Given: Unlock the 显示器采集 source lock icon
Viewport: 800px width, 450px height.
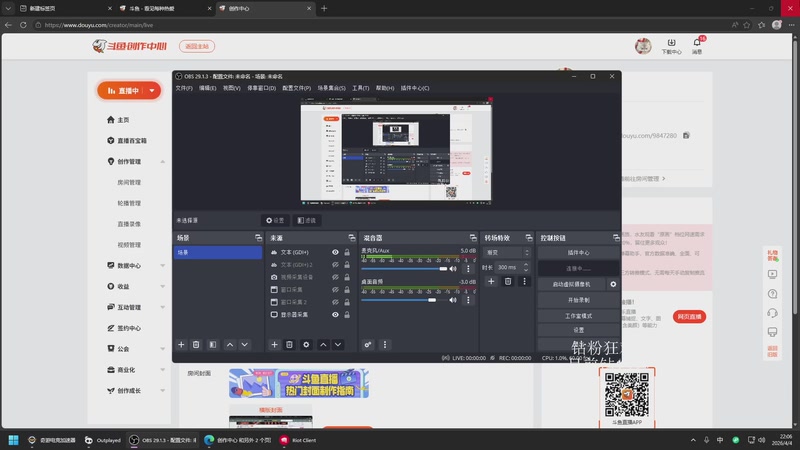Looking at the screenshot, I should [x=347, y=315].
